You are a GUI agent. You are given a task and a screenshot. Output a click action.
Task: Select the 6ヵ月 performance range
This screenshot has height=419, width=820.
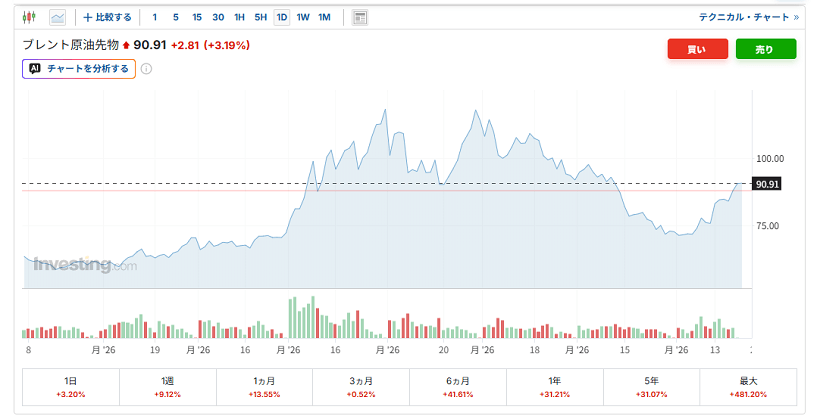pos(458,387)
